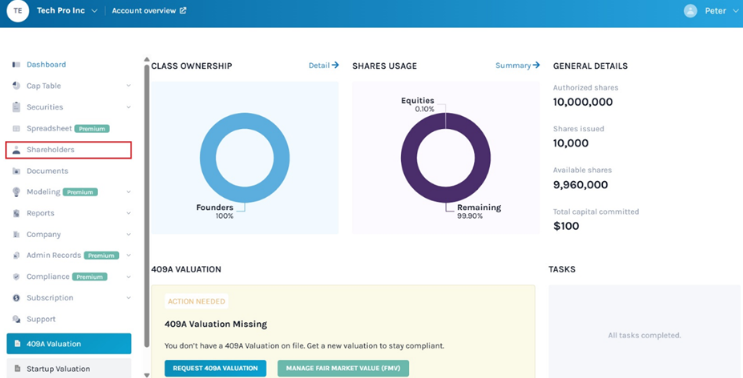Click the Founders 100% chart label
This screenshot has width=743, height=378.
(215, 211)
